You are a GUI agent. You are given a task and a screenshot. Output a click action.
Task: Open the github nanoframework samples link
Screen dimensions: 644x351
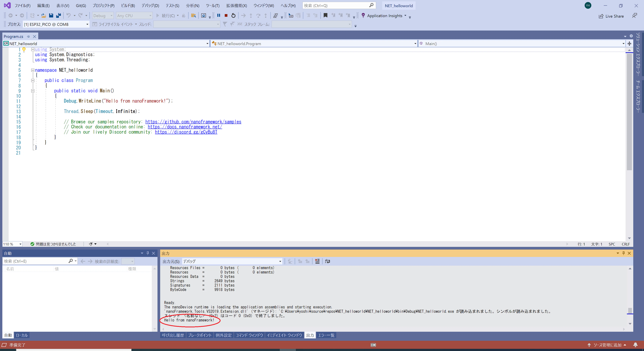tap(193, 122)
